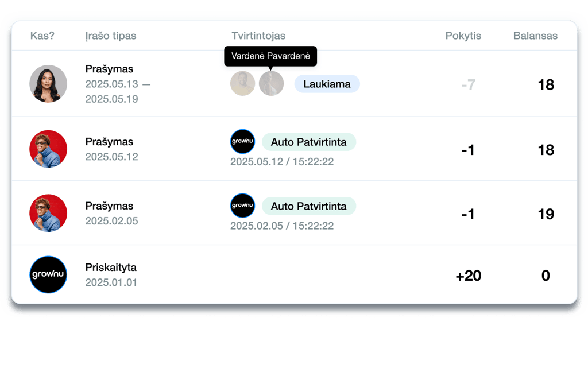588x372 pixels.
Task: Open Prašymas entry for 2025.05.13 — 2025.05.19
Action: pyautogui.click(x=109, y=69)
